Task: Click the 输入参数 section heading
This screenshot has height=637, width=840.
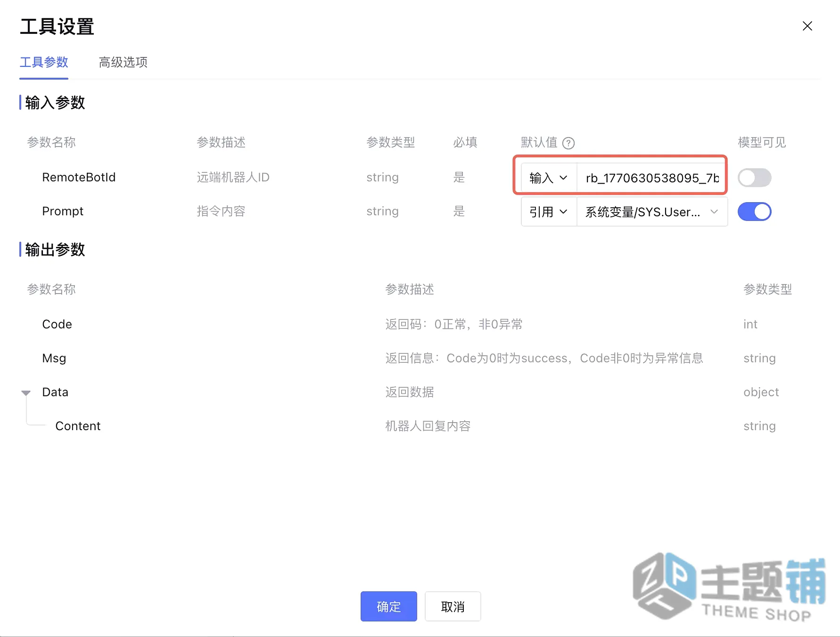Action: click(x=55, y=102)
